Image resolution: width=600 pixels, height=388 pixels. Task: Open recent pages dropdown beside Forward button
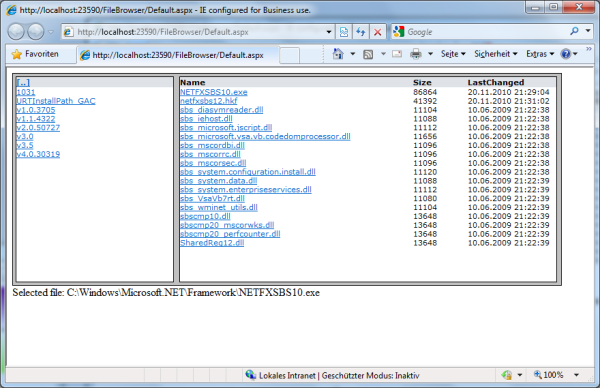click(x=51, y=32)
